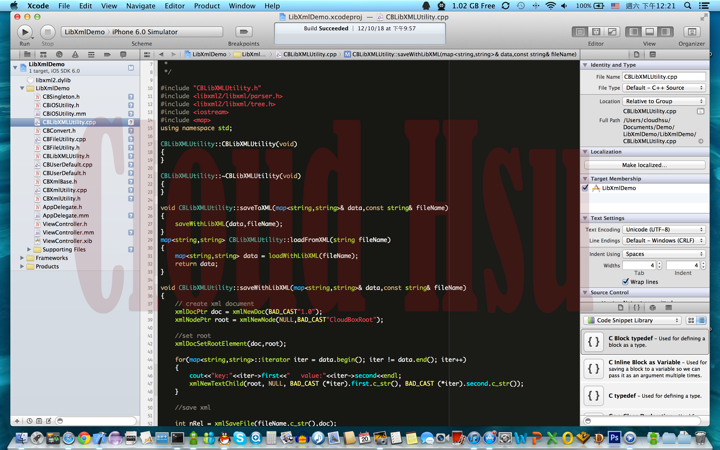Open the related files menu in jump bar

(x=147, y=54)
